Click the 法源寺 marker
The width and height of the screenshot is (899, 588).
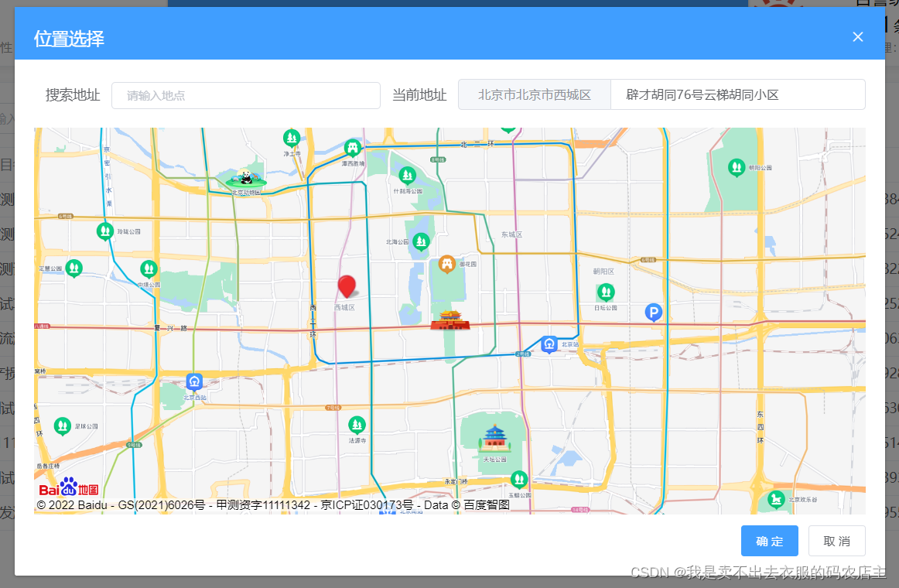coord(357,426)
